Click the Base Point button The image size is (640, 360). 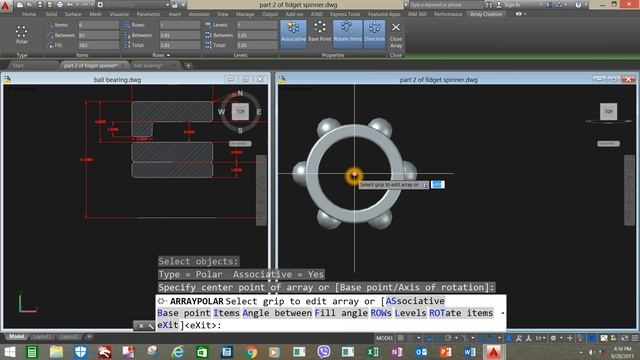coord(320,32)
